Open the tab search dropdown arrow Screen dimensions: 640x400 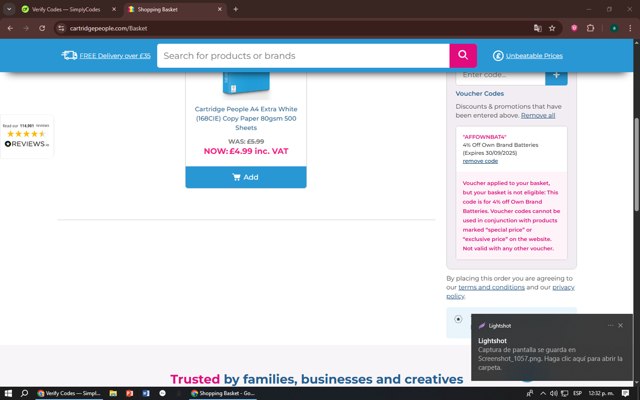[x=9, y=9]
